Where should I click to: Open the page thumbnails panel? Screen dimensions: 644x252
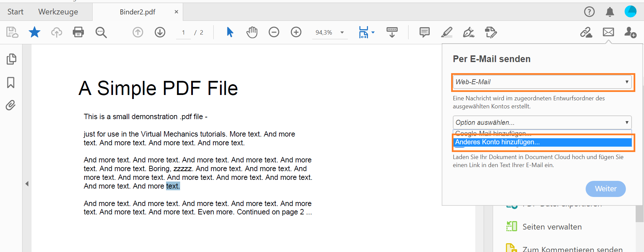[x=11, y=59]
